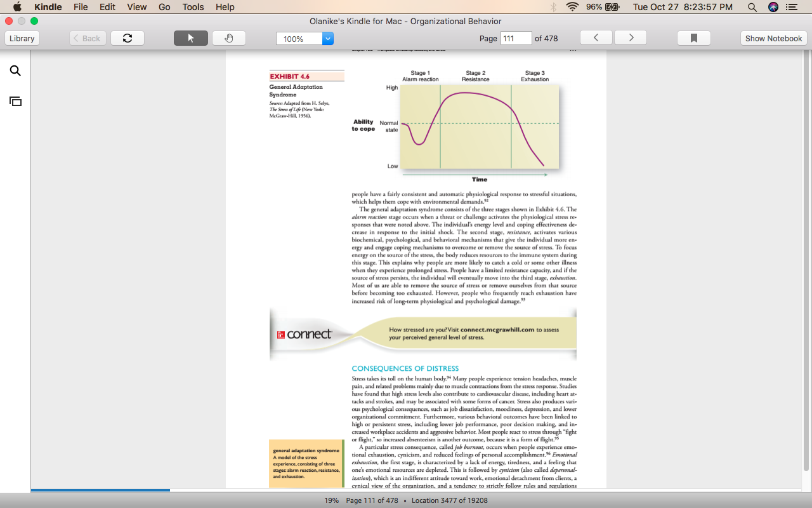812x508 pixels.
Task: Open the zoom percentage dropdown
Action: coord(328,39)
